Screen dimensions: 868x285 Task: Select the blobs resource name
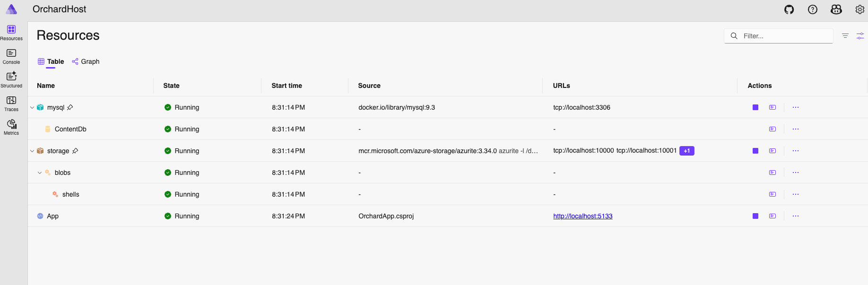tap(62, 173)
